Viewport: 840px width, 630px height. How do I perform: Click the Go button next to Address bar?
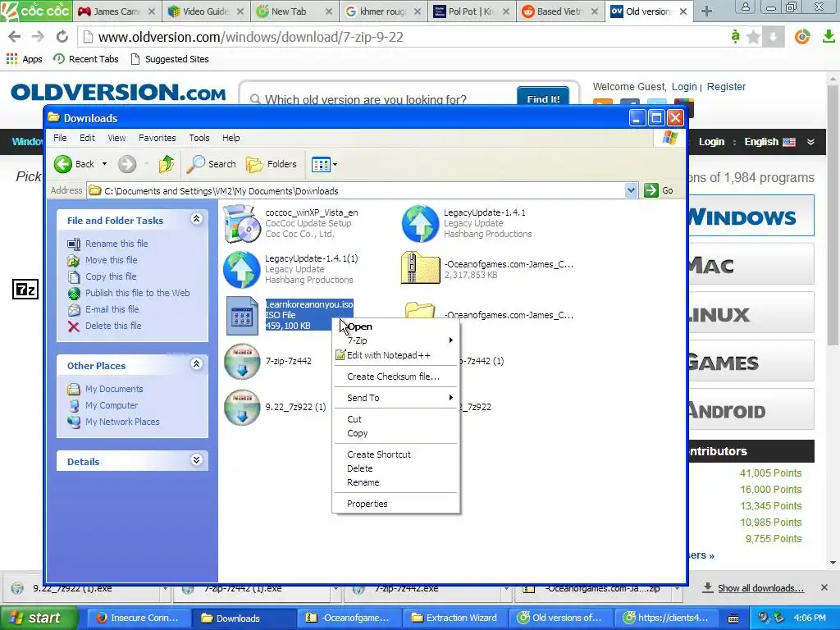[659, 190]
